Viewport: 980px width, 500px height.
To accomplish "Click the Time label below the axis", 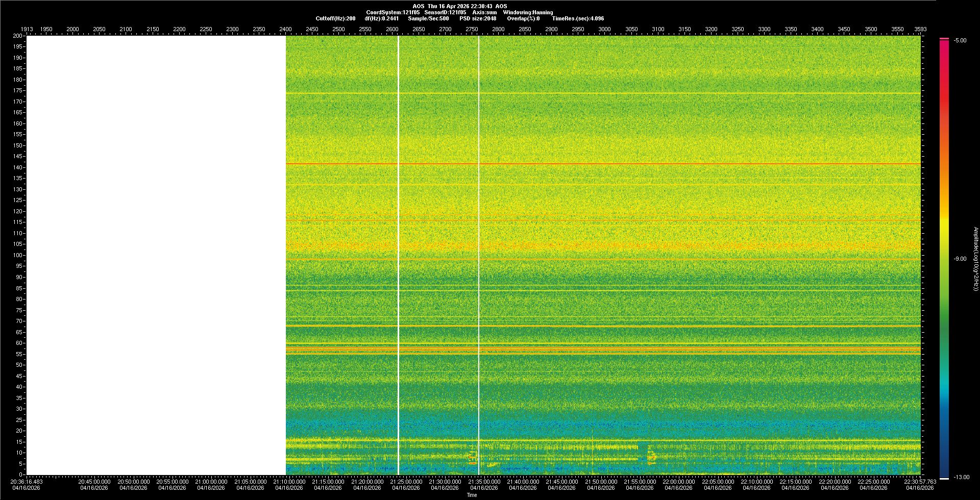I will [472, 495].
